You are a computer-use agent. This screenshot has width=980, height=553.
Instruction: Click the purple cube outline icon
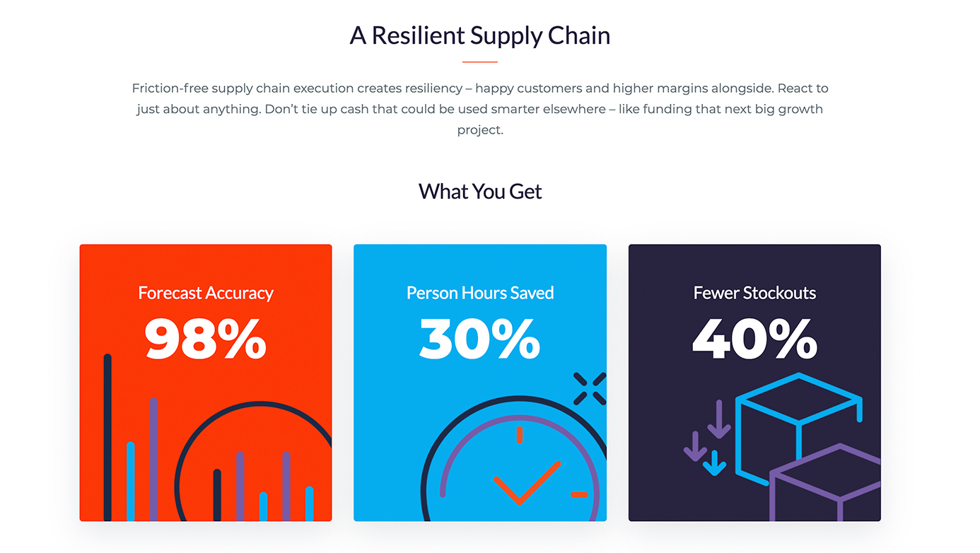826,483
